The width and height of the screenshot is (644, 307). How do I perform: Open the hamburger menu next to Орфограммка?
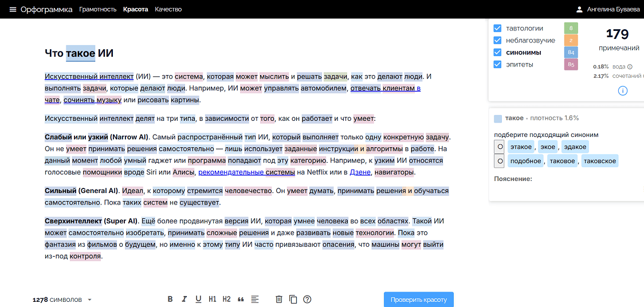(x=13, y=10)
